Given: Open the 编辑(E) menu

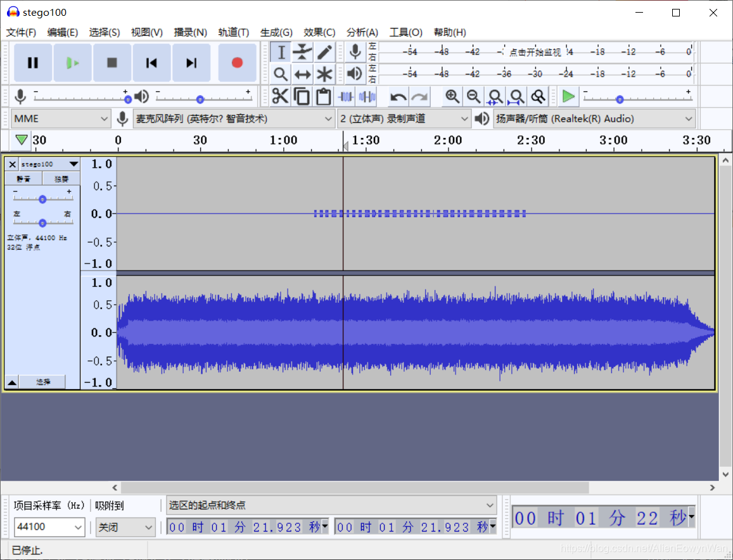Looking at the screenshot, I should (x=63, y=32).
